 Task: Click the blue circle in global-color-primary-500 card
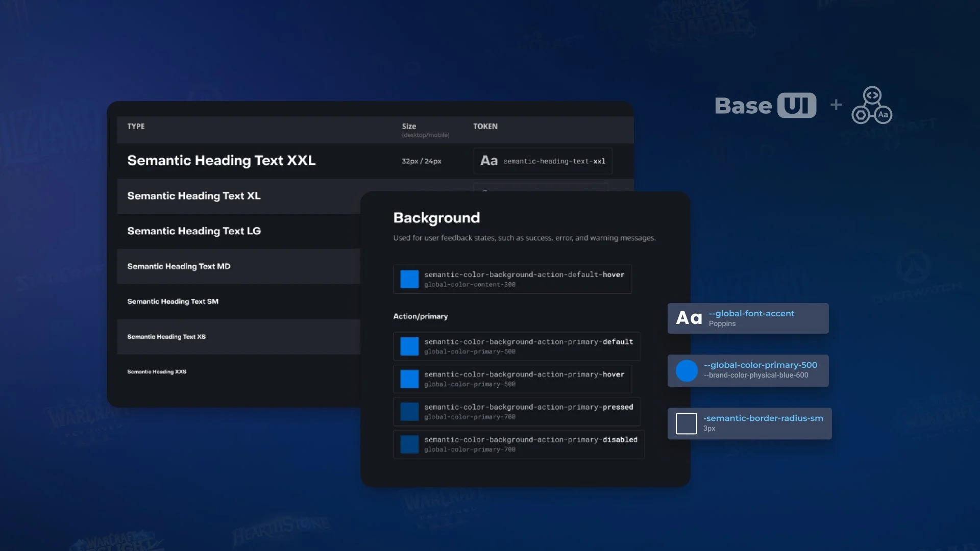click(x=687, y=370)
